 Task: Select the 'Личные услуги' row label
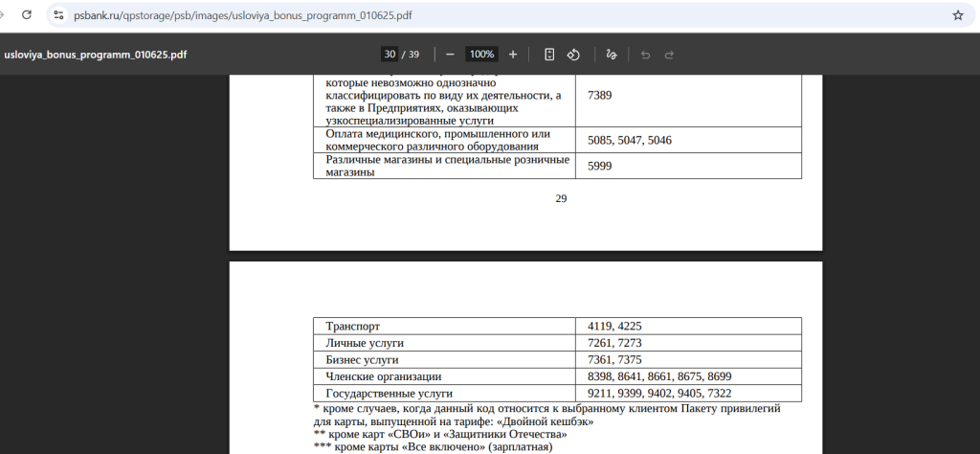(x=365, y=343)
